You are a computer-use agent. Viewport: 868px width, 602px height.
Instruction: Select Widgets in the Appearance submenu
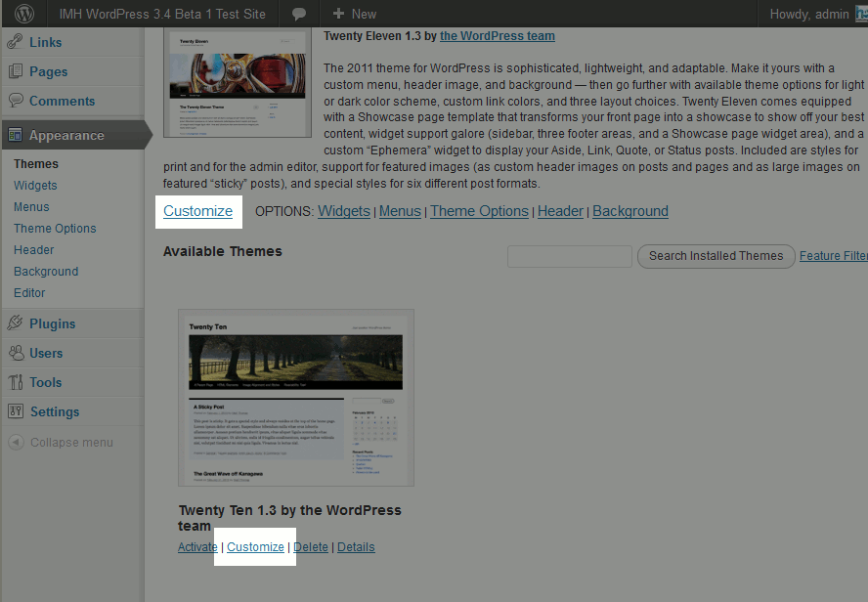click(x=35, y=186)
